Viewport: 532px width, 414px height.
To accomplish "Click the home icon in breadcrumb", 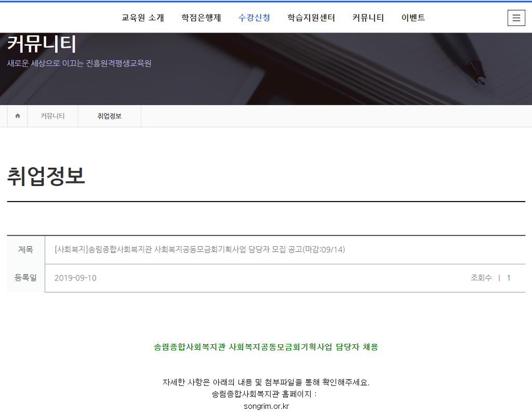I will [18, 116].
